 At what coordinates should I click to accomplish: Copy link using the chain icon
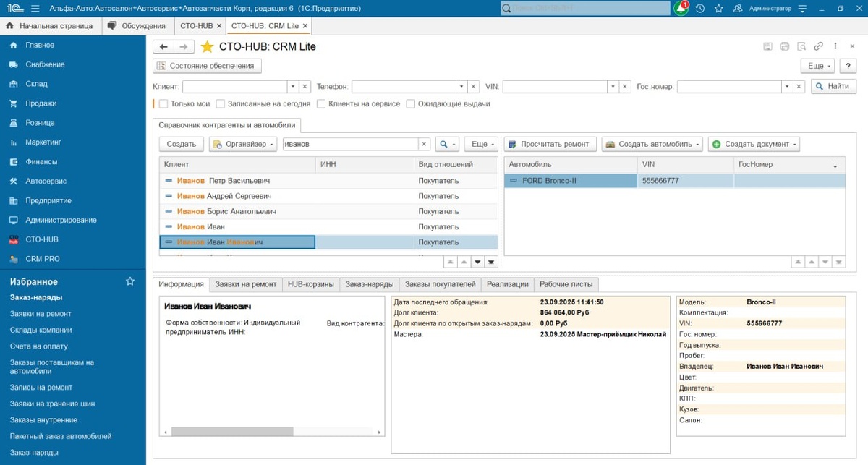click(818, 46)
